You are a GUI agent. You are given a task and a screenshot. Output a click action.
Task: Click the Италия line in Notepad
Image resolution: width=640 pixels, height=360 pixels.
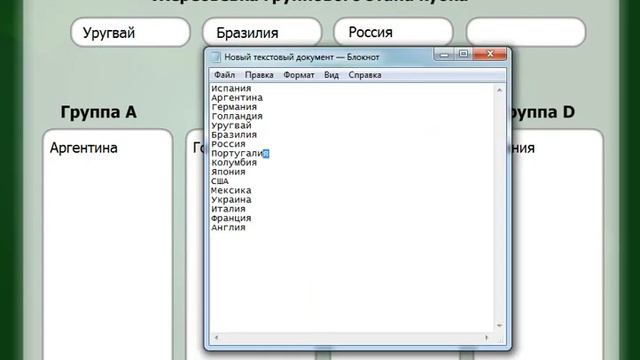[228, 209]
